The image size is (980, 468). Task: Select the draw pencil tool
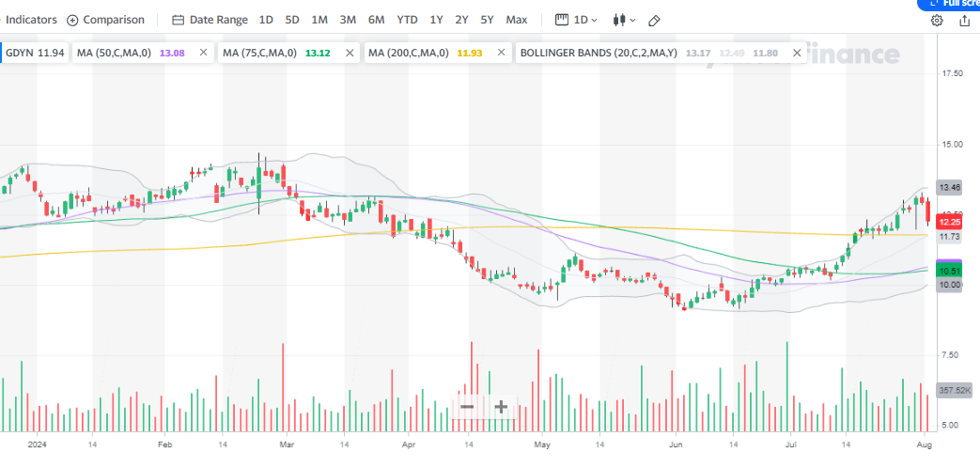(655, 20)
